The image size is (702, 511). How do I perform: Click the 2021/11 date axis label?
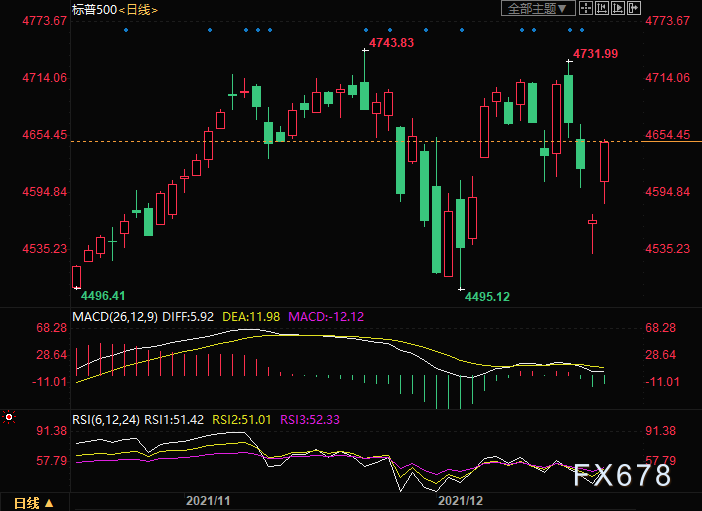point(208,500)
